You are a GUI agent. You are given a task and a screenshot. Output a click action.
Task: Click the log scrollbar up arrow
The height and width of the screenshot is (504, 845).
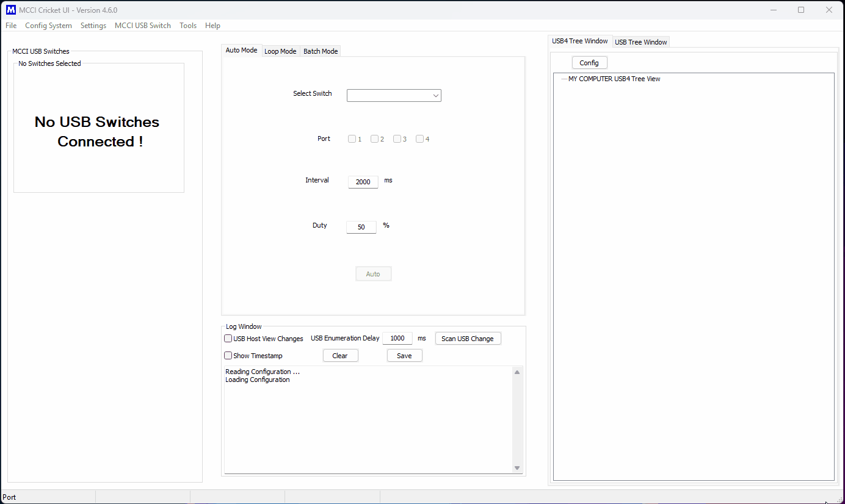tap(517, 372)
